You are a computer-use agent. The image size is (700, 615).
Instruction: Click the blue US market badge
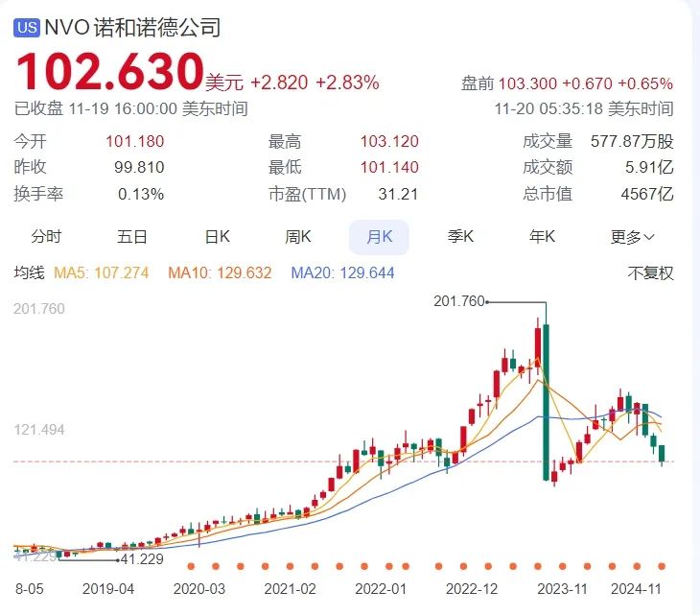coord(27,28)
